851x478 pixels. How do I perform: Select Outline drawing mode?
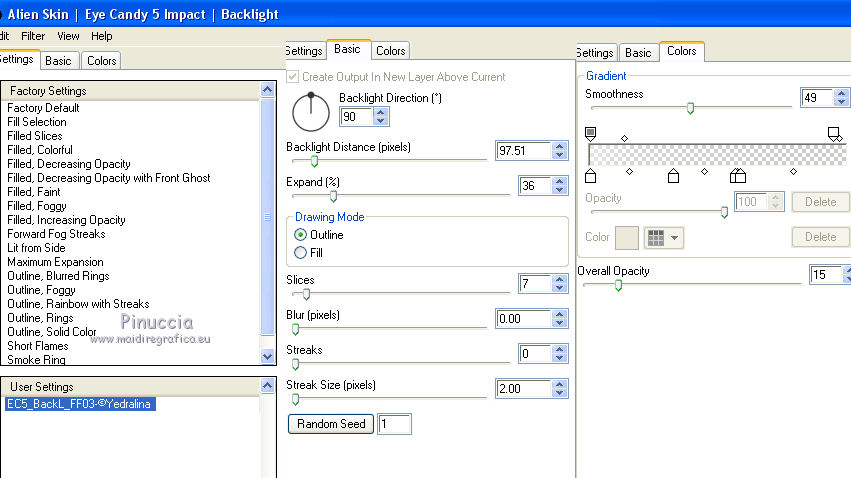point(300,235)
